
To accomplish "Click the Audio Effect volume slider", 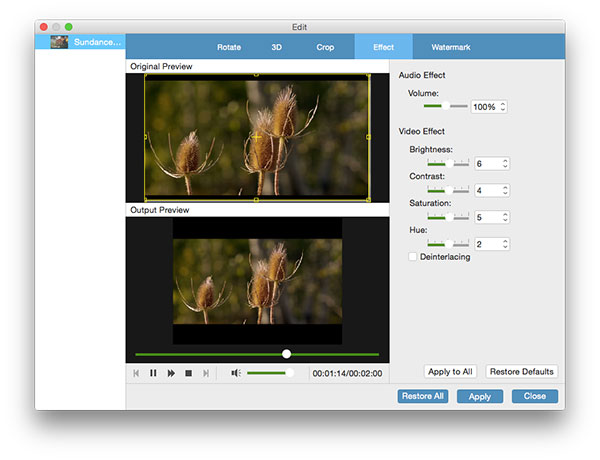I will coord(445,106).
